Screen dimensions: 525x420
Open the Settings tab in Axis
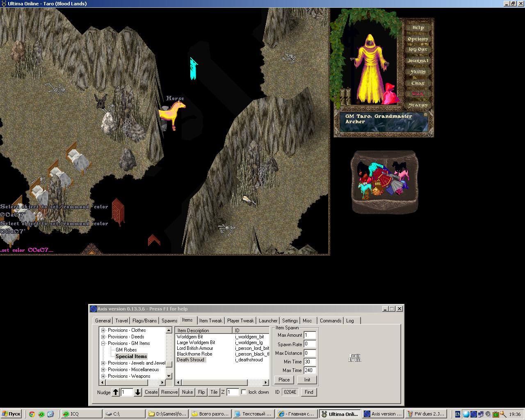(290, 321)
